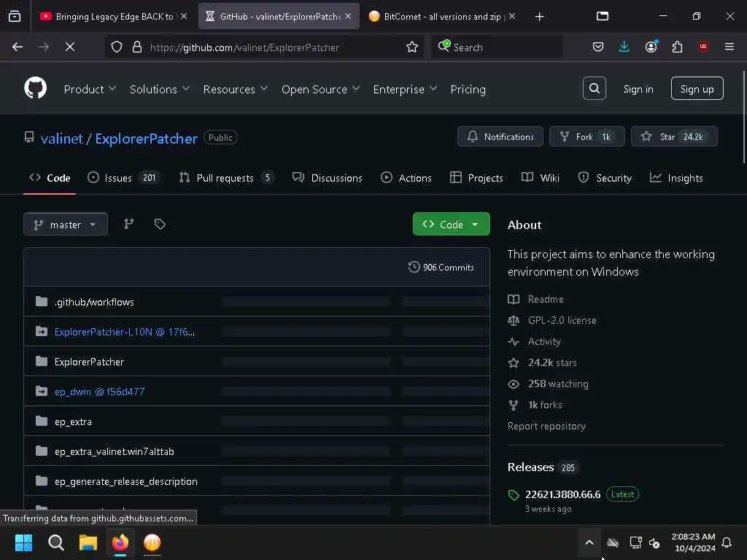
Task: Click the branches icon next to master
Action: point(128,225)
